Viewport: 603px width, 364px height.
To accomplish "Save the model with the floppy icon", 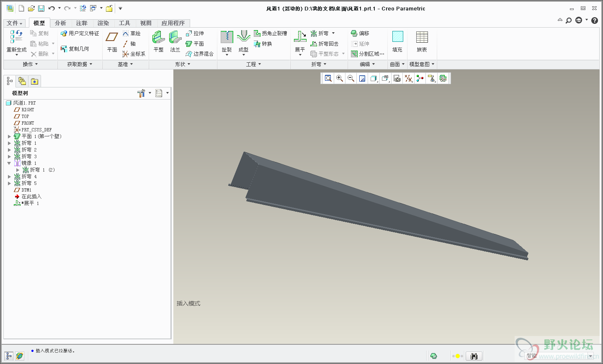I will [x=41, y=8].
